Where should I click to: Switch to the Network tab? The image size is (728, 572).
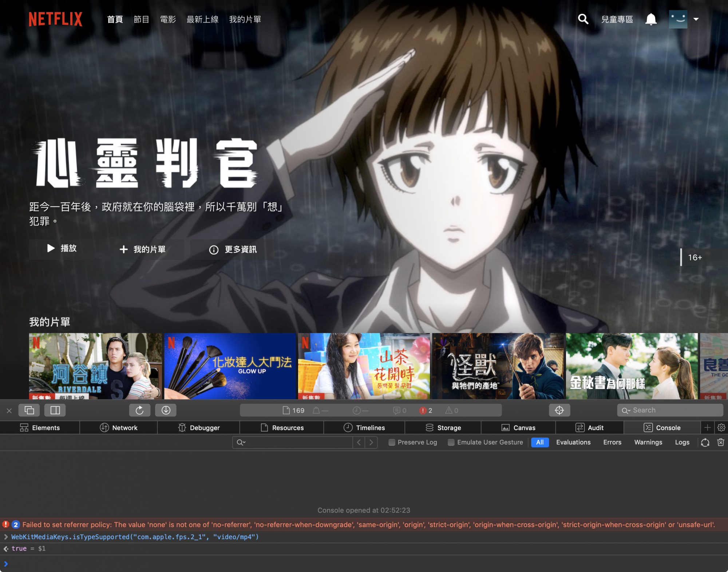pos(119,428)
